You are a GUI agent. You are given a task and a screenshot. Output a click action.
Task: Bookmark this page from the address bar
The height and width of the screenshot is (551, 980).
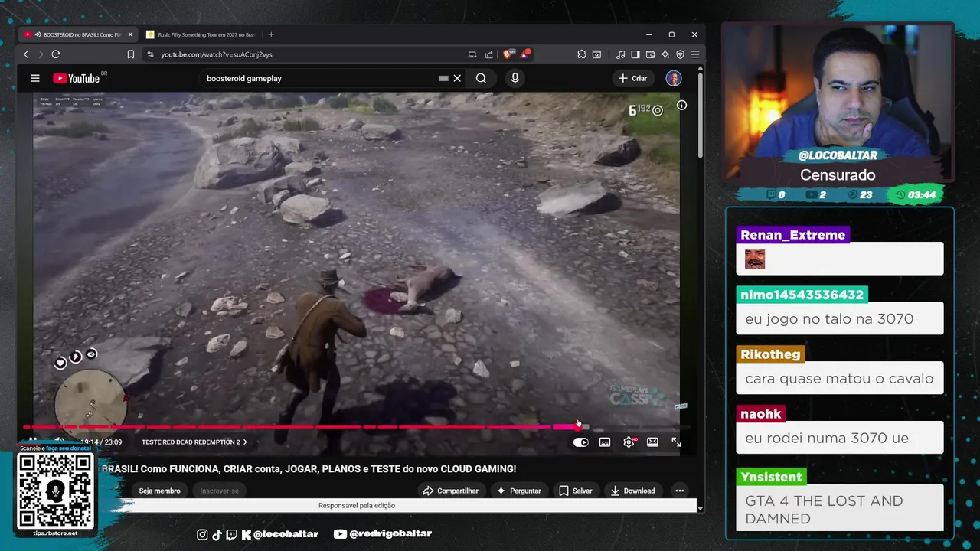tap(131, 54)
